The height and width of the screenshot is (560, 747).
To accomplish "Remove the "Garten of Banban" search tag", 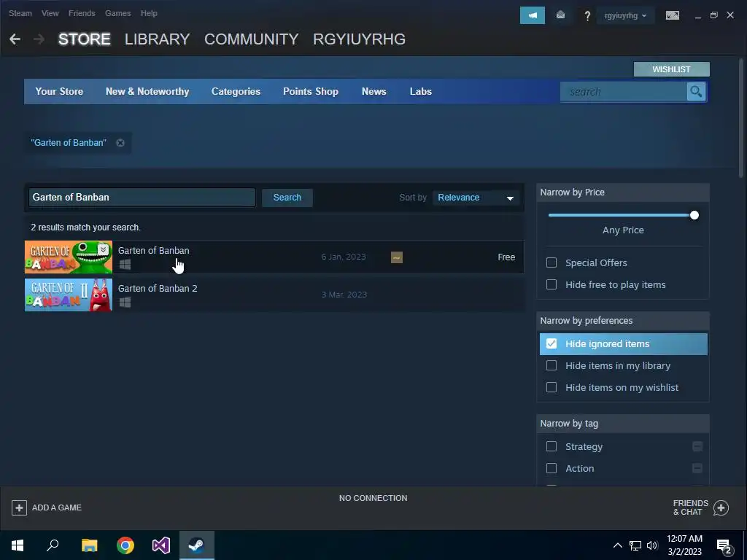I will pos(120,143).
